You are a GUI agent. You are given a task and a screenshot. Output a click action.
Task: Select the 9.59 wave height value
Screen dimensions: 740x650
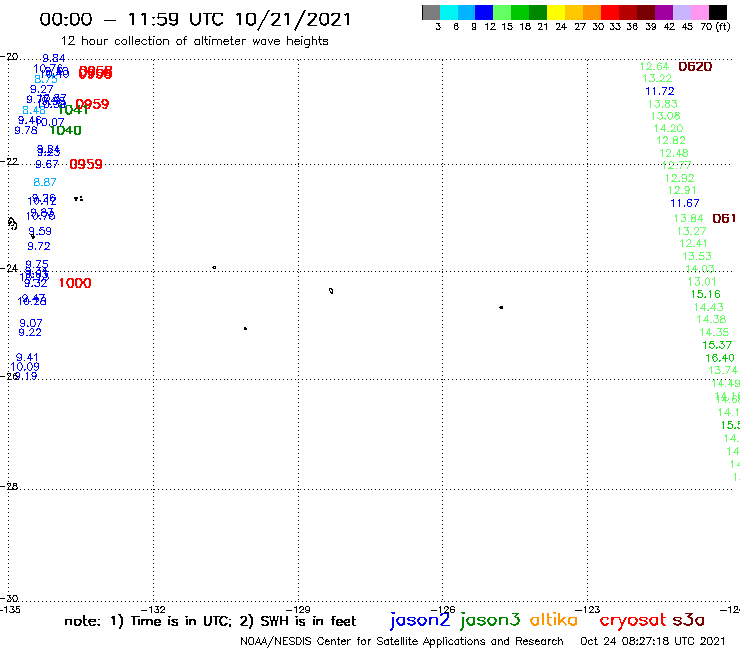[x=40, y=231]
